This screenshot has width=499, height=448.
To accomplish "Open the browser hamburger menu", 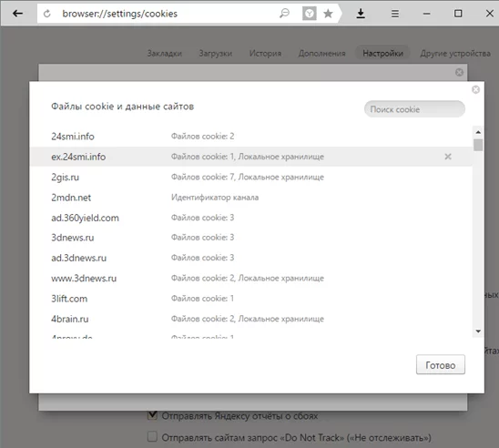I will coord(394,14).
